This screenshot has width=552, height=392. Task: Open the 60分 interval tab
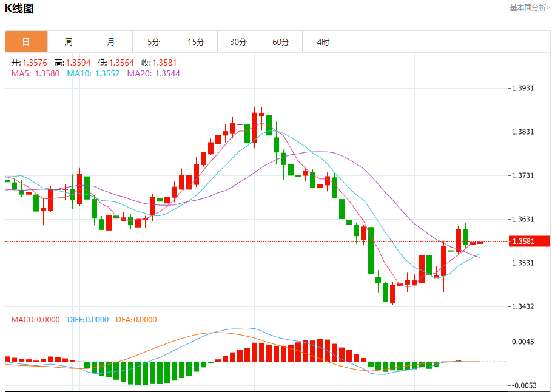point(281,42)
